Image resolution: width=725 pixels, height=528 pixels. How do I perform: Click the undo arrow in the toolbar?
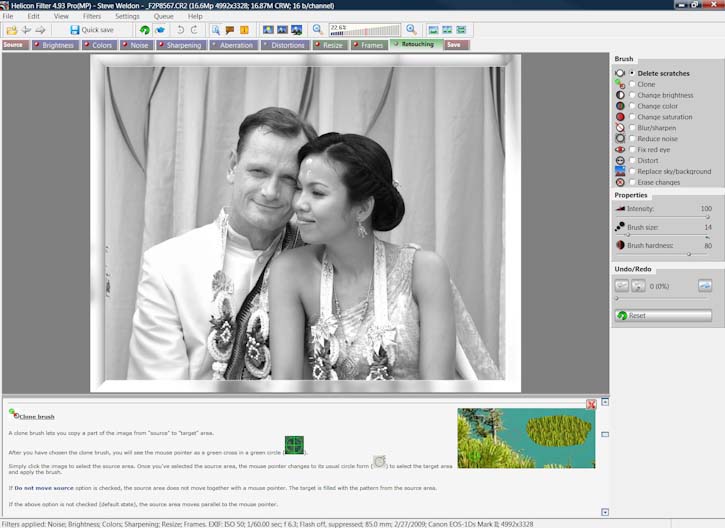click(180, 30)
